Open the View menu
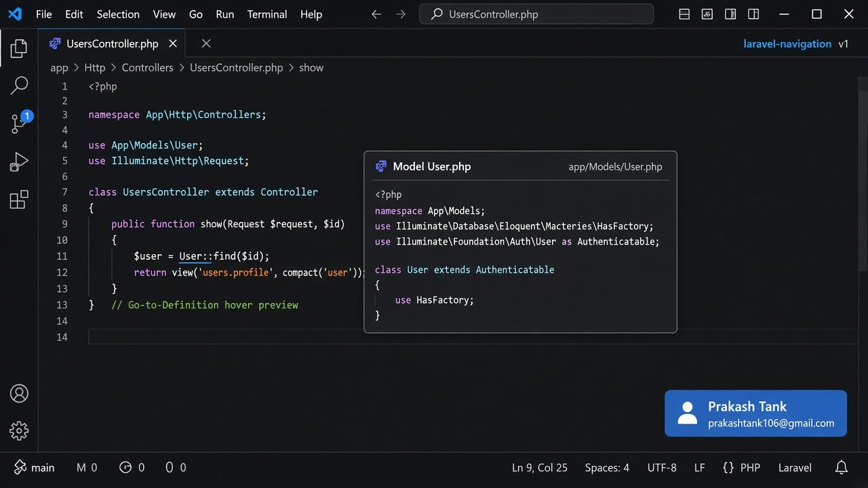Screen dimensions: 868x488 pos(164,14)
